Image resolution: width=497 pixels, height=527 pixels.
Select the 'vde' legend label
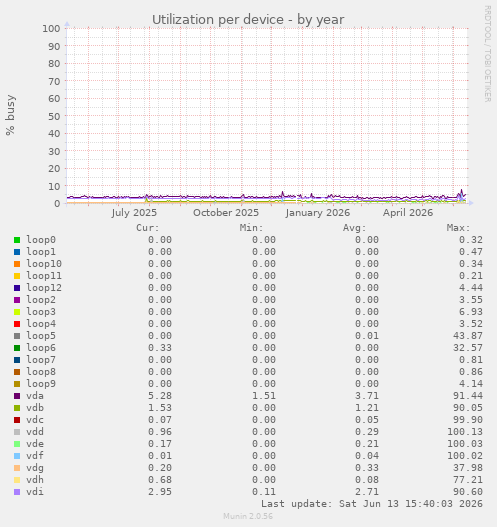point(35,444)
